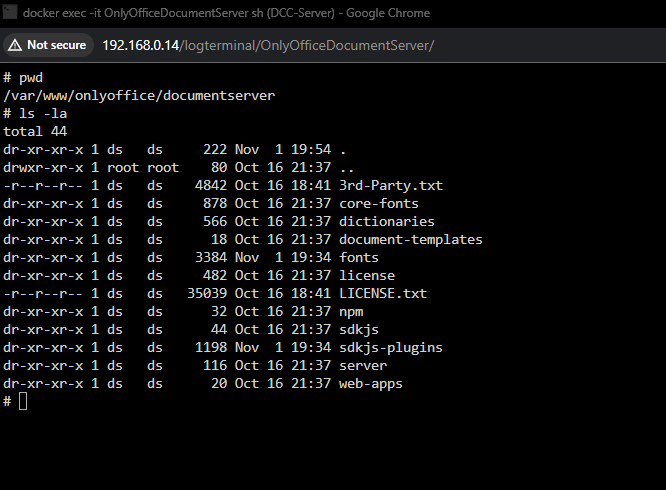666x490 pixels.
Task: Click the web-apps directory entry
Action: 370,383
